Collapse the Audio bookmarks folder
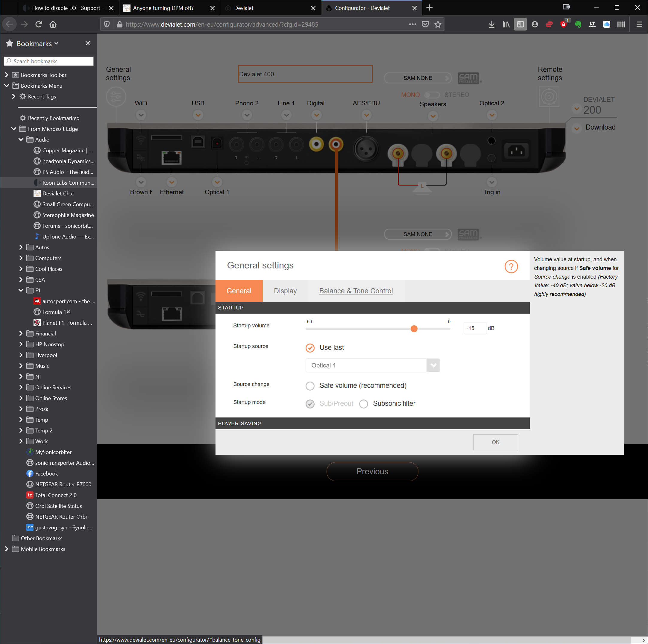Image resolution: width=648 pixels, height=644 pixels. (x=21, y=139)
